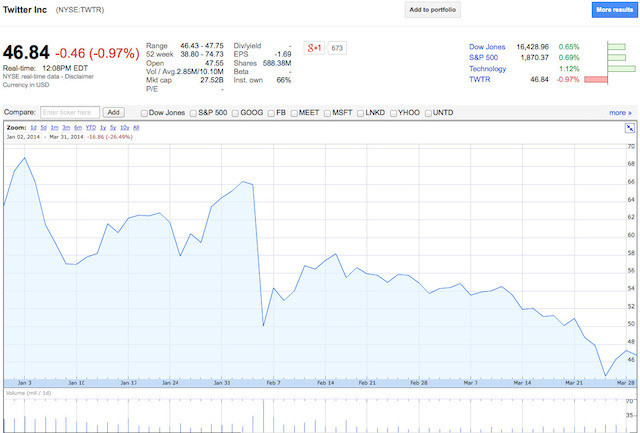Set chart zoom to 1m

pos(54,128)
